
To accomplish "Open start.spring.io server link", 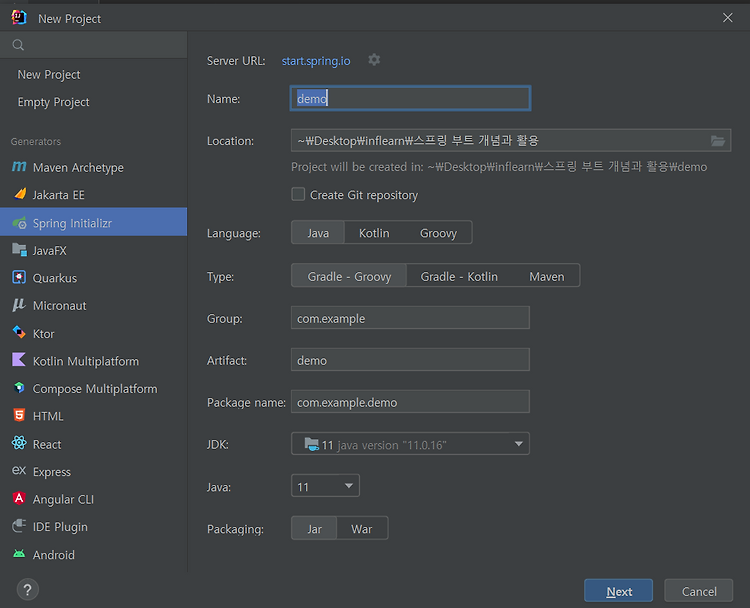I will (316, 61).
